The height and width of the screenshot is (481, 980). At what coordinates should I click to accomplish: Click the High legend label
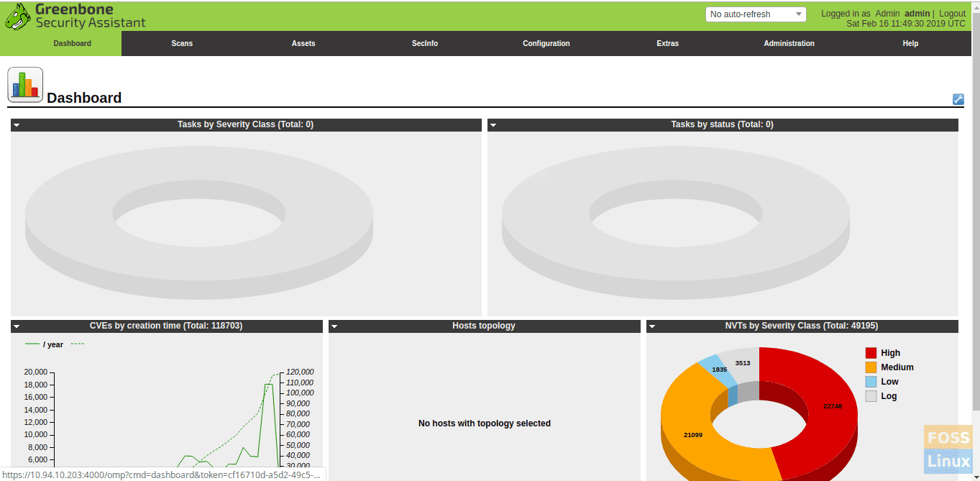coord(890,353)
